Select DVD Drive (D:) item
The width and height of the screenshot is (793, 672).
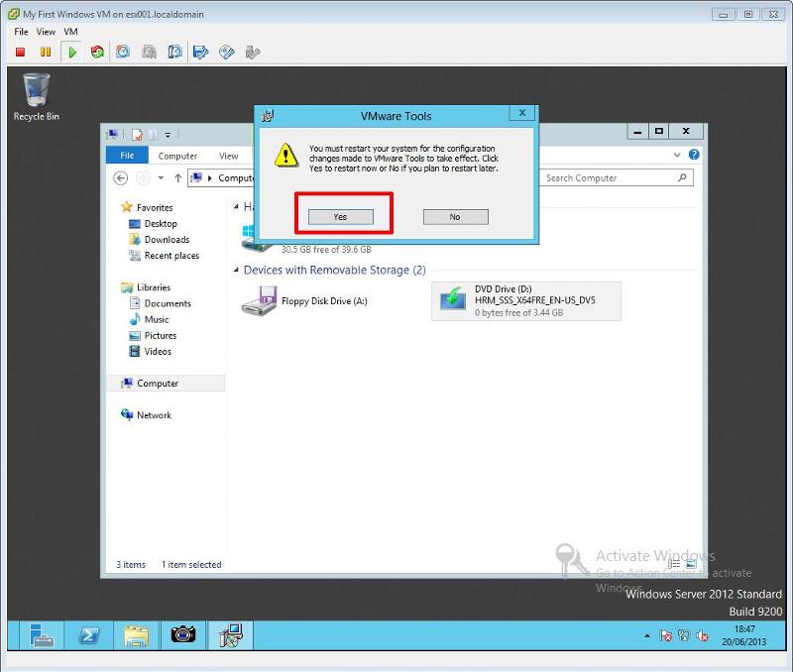(x=526, y=301)
